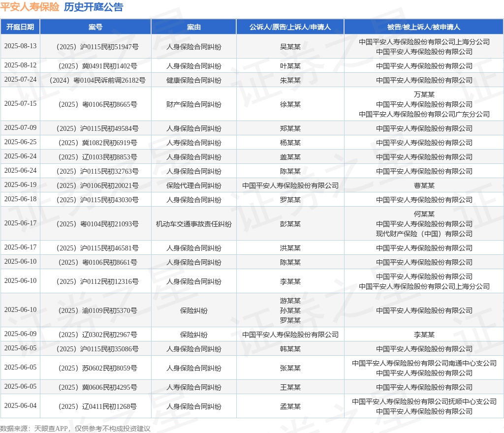This screenshot has width=504, height=433.
Task: Click the cause 健康保险合同纠纷
Action: coord(194,80)
